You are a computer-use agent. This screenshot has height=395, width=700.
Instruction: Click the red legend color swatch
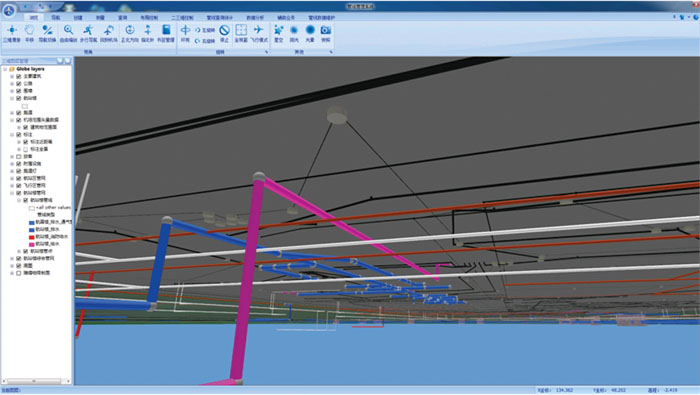click(x=32, y=237)
